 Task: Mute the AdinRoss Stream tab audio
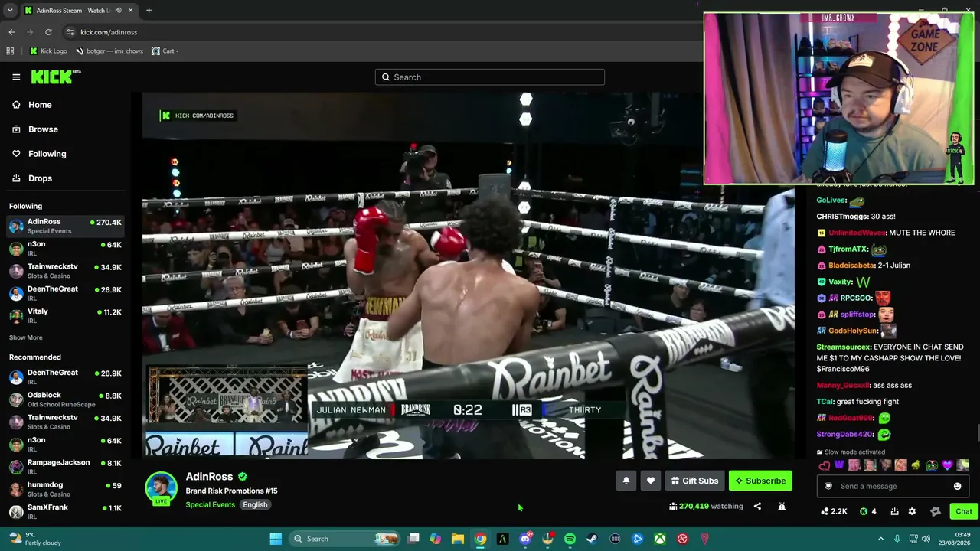click(x=118, y=11)
